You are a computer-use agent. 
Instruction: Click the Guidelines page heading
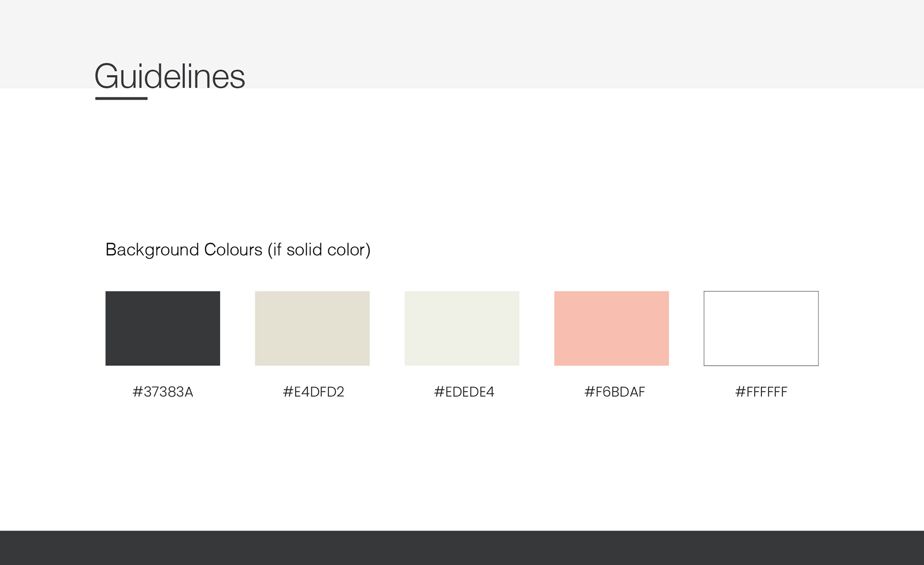pos(169,76)
